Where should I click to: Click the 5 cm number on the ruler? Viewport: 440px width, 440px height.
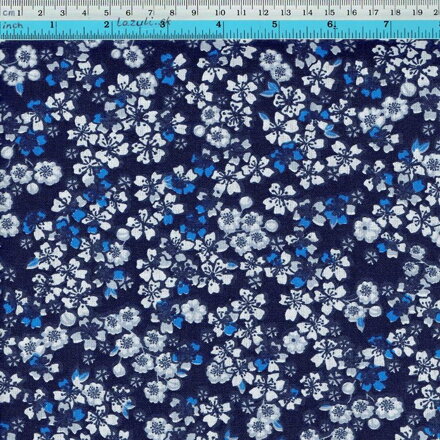[107, 13]
